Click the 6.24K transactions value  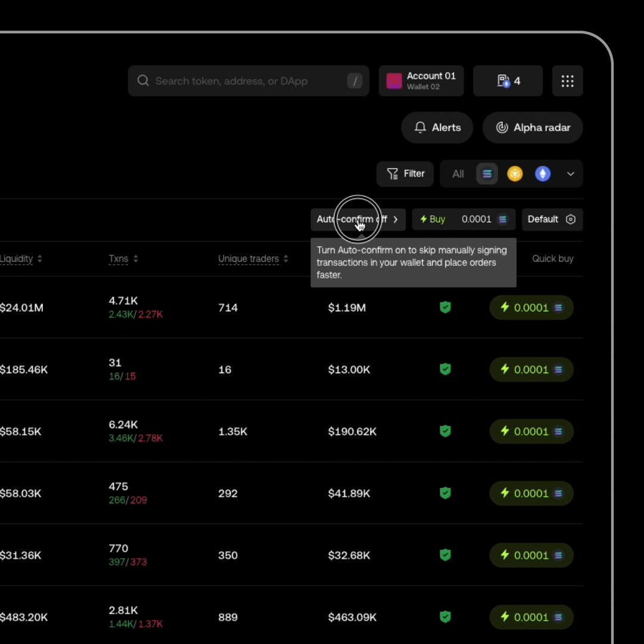[123, 425]
